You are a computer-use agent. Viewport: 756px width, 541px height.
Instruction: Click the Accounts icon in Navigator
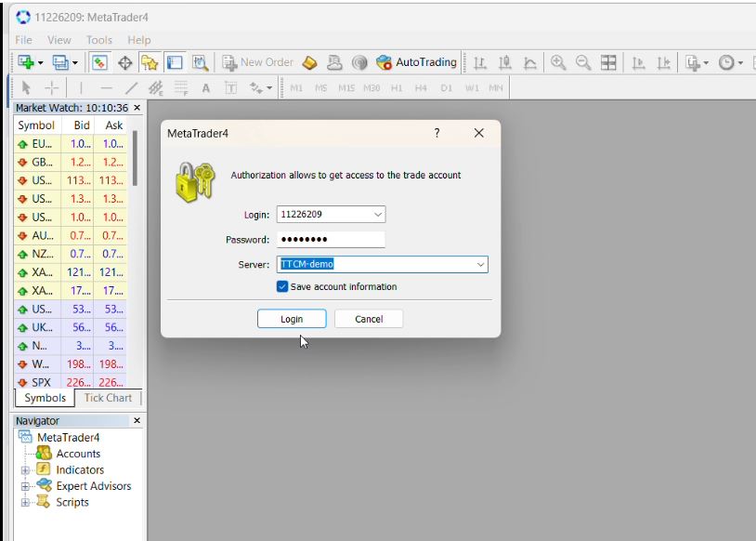click(x=44, y=454)
